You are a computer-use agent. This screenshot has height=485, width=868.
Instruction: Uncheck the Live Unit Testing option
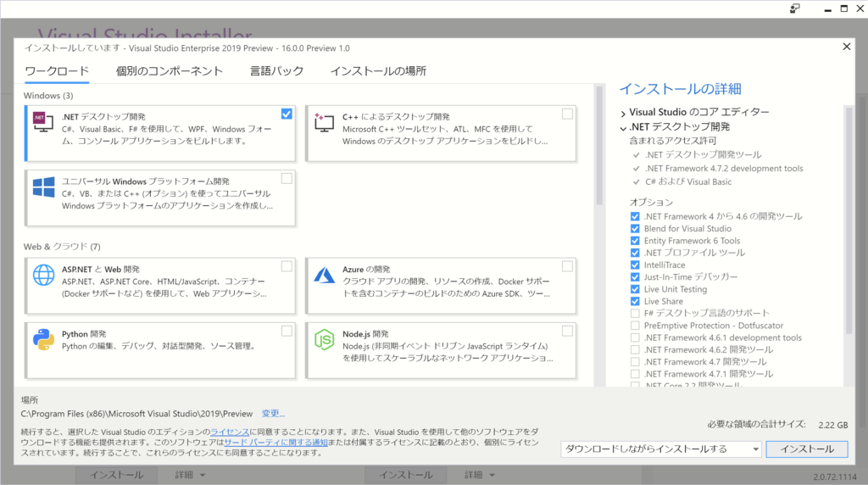click(635, 290)
